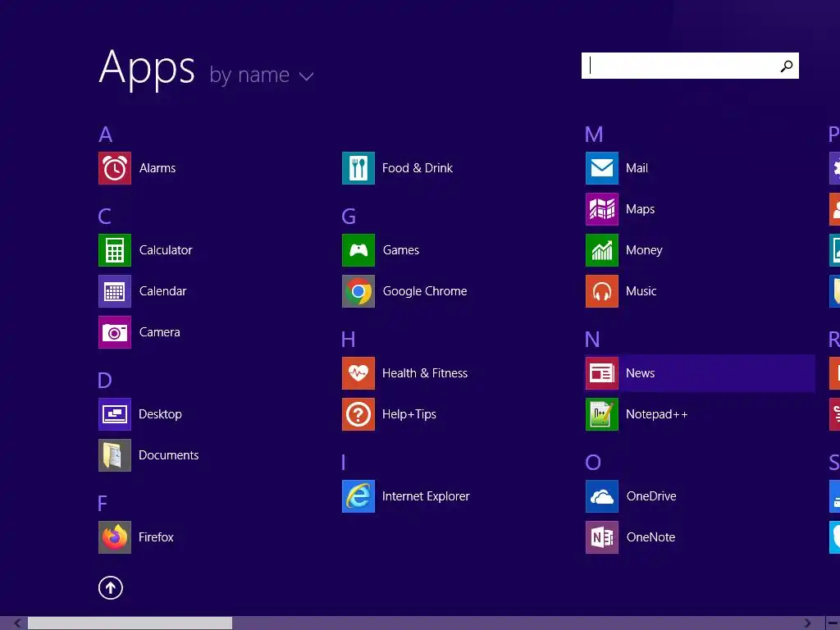The image size is (840, 630).
Task: Click the 'Health & Fitness' label
Action: [x=425, y=373]
